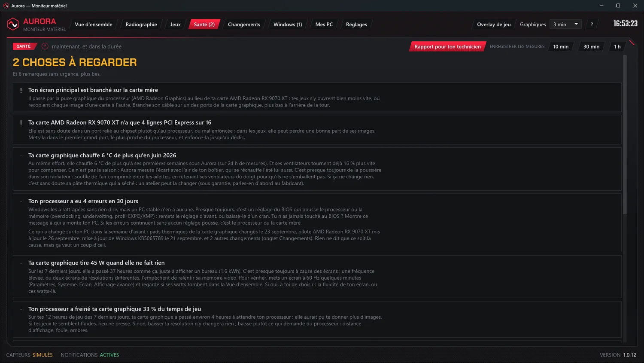Click the 'maintenant, et dans la durée' subtitle

[87, 46]
